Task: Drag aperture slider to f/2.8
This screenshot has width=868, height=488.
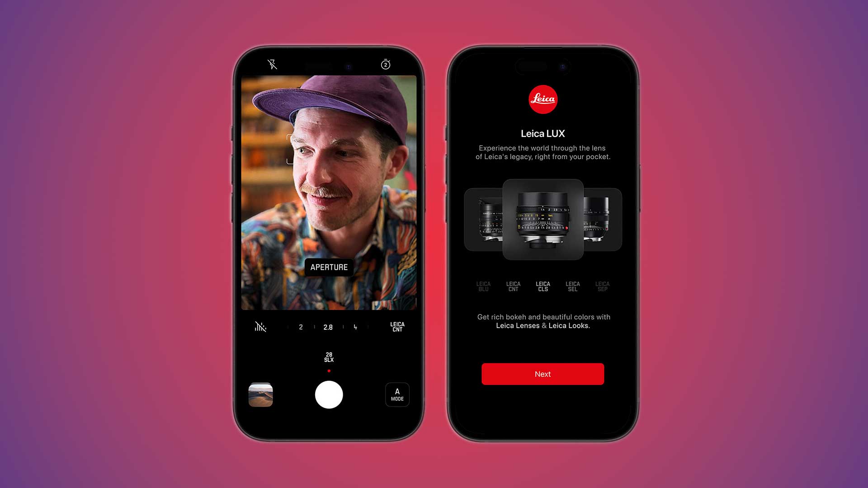Action: click(329, 327)
